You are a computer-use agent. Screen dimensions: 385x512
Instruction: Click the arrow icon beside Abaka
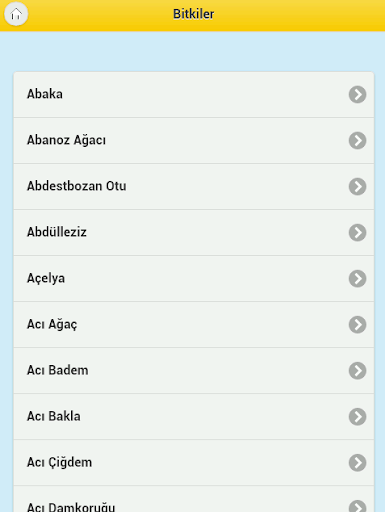coord(358,94)
